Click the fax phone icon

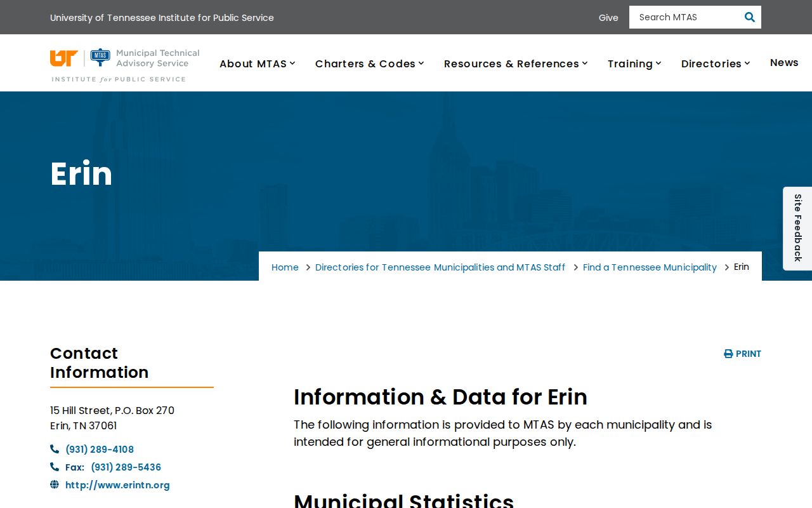pyautogui.click(x=55, y=467)
